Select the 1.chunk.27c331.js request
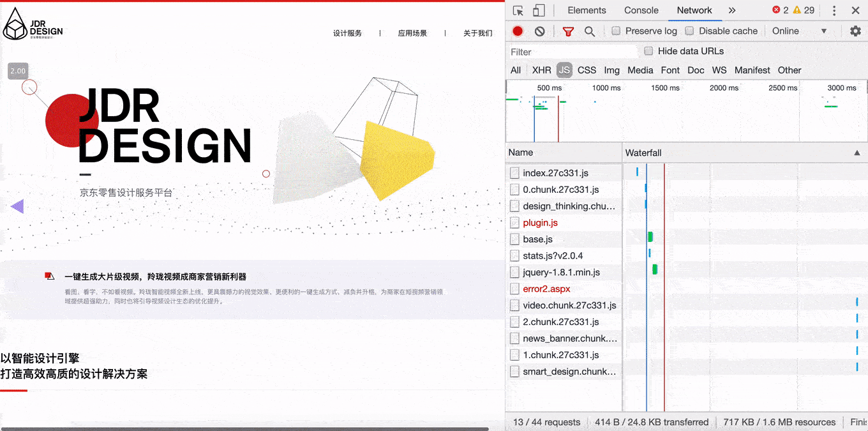868x431 pixels. [564, 356]
